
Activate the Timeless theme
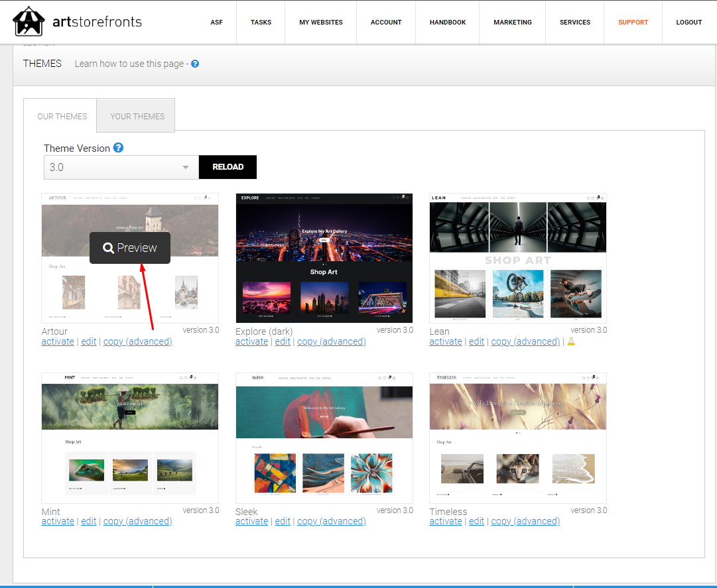[x=445, y=521]
